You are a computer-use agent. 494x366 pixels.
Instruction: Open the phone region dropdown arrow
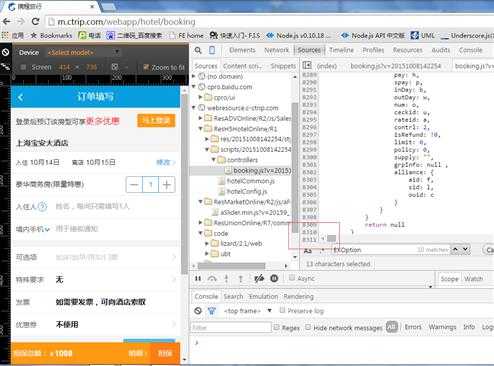[47, 229]
